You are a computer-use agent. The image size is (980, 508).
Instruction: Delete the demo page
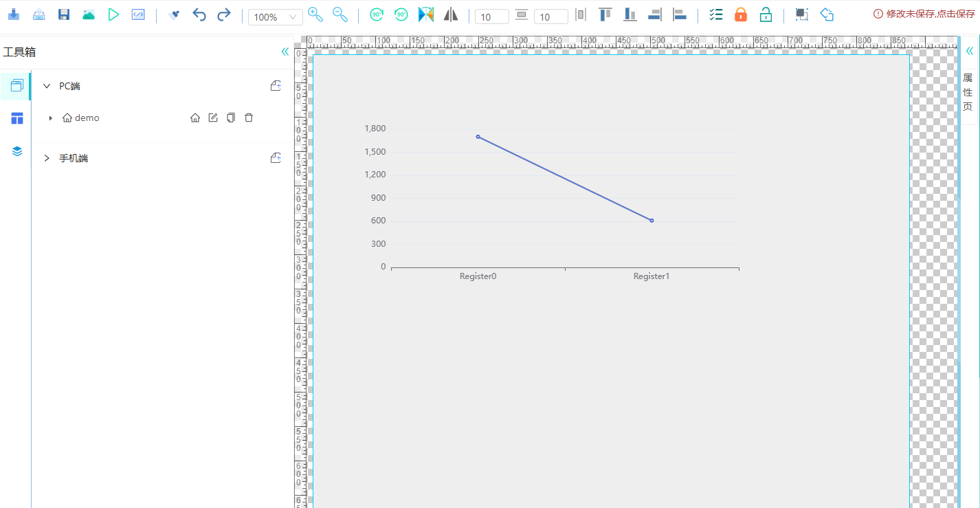[x=249, y=118]
